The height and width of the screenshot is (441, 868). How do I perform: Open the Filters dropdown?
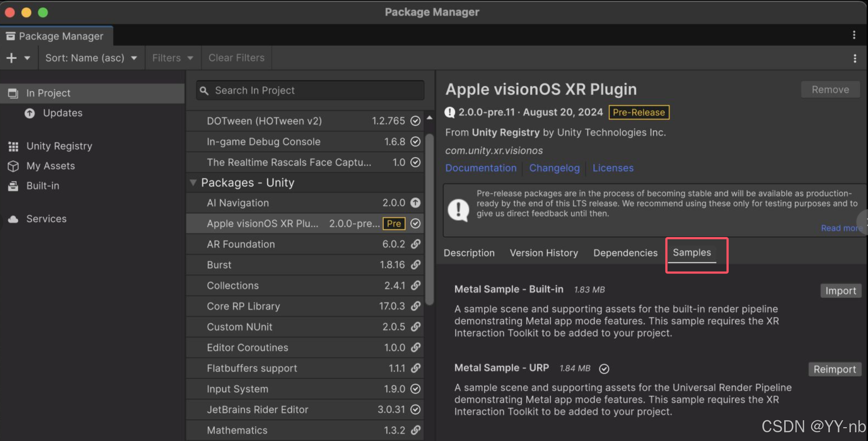[173, 58]
